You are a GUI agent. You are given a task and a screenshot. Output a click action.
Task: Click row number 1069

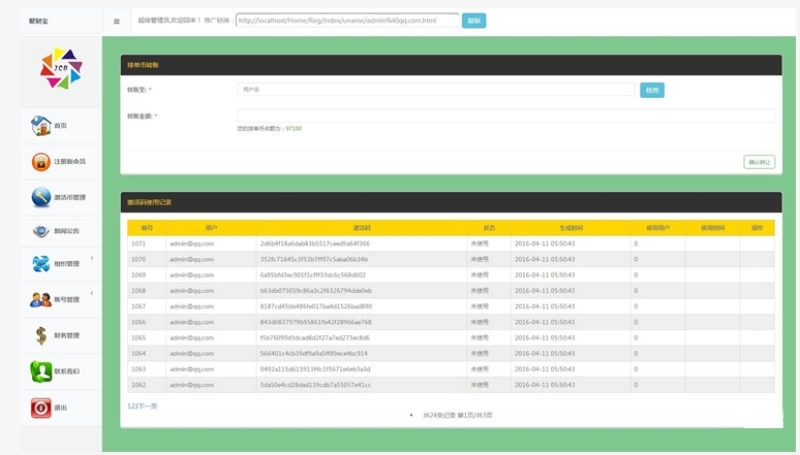[x=138, y=275]
